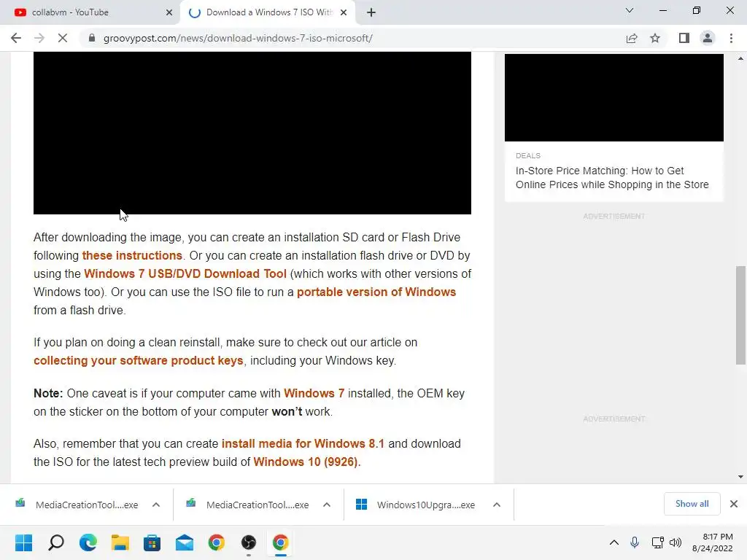This screenshot has width=747, height=560.
Task: Launch Microsoft Edge from taskbar
Action: 88,542
